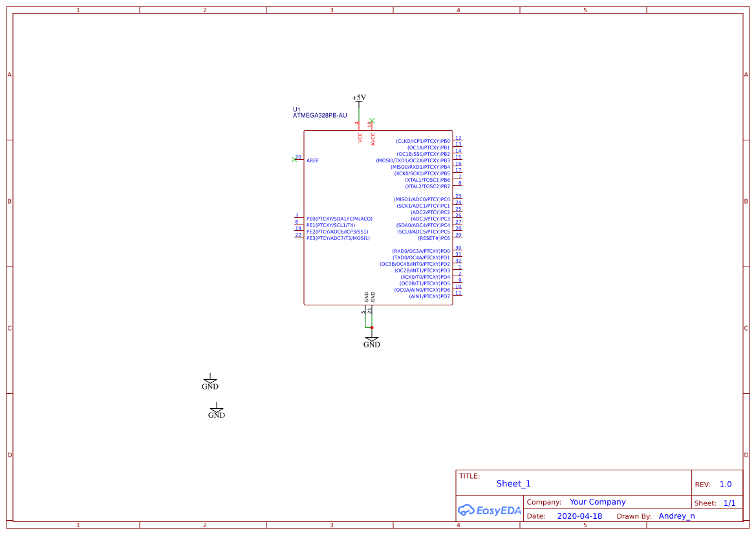The image size is (756, 535).
Task: Select the (AIN1/PTCXY)PD7 pin label
Action: pos(429,297)
